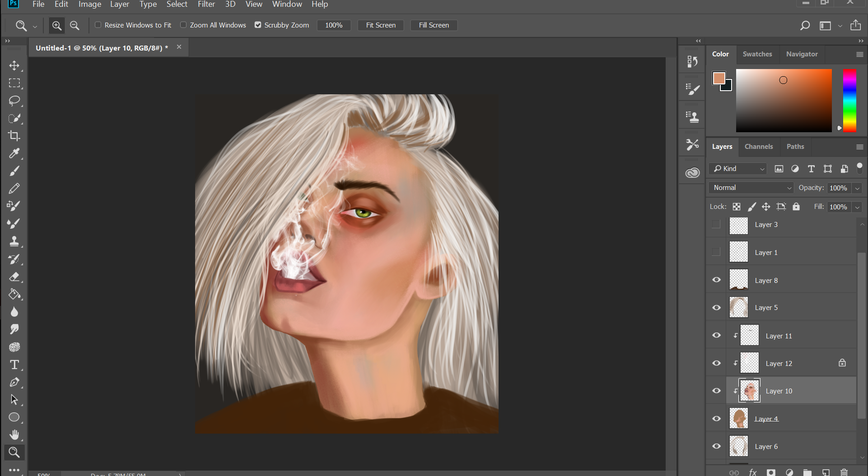
Task: Click the Zoom Out mode icon
Action: click(75, 25)
